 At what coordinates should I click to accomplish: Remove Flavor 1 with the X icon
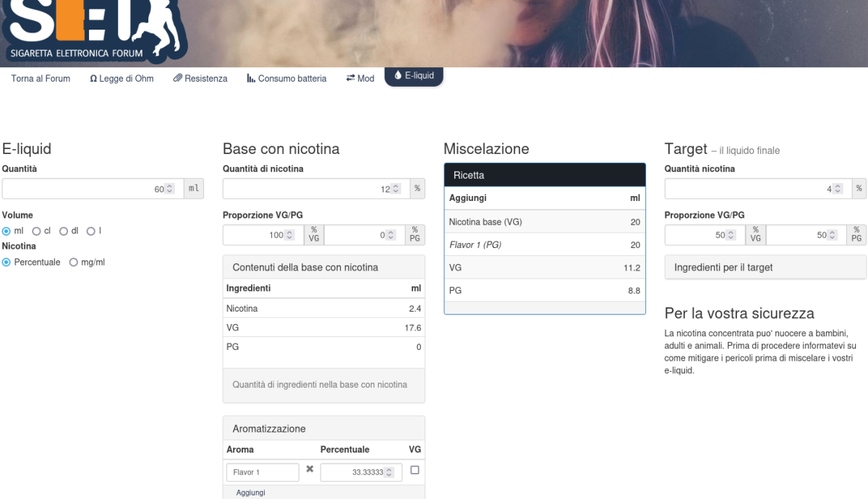coord(310,469)
